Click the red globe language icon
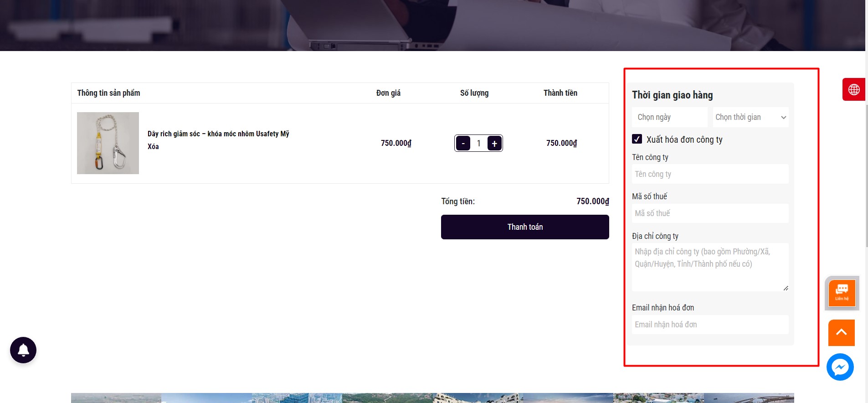Screen dimensions: 868x403 pyautogui.click(x=854, y=89)
